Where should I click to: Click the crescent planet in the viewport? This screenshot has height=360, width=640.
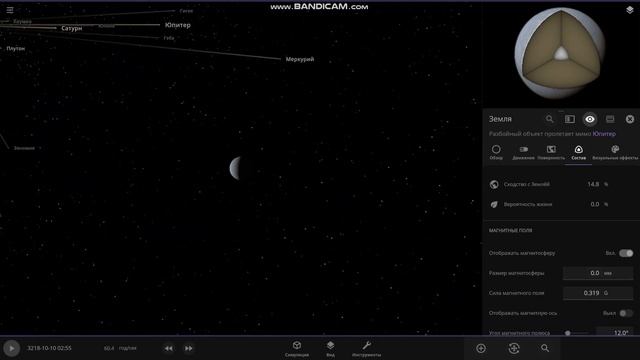click(x=235, y=168)
